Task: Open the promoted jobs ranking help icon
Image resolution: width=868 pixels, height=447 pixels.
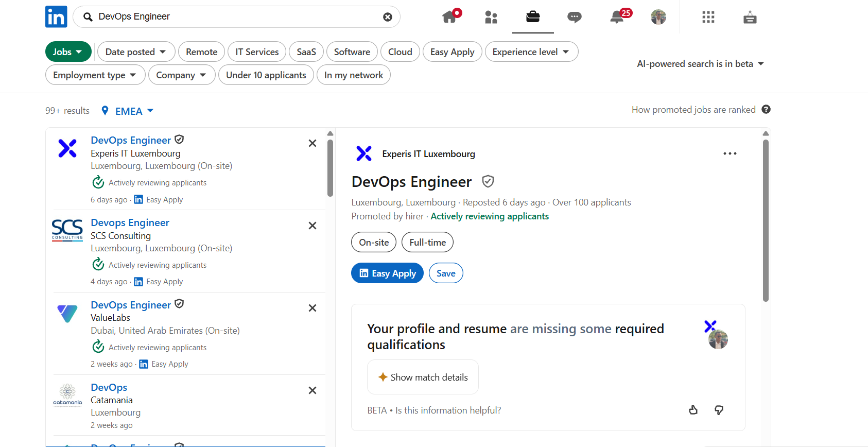Action: [x=766, y=109]
